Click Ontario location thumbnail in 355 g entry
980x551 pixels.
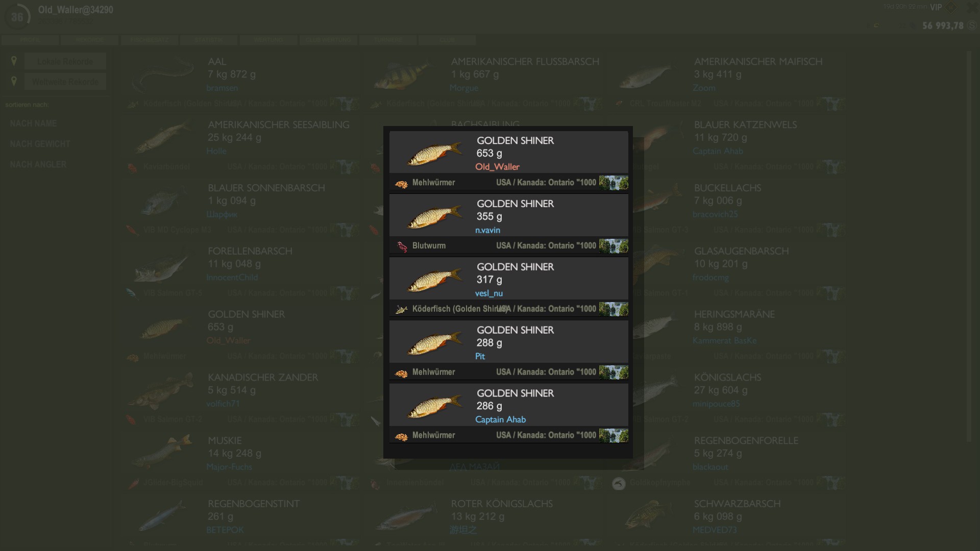click(614, 246)
